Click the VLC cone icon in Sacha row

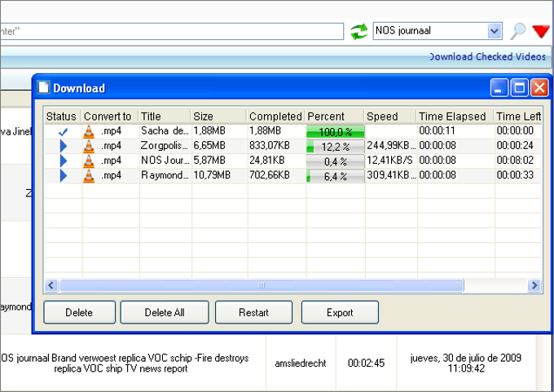pos(89,131)
